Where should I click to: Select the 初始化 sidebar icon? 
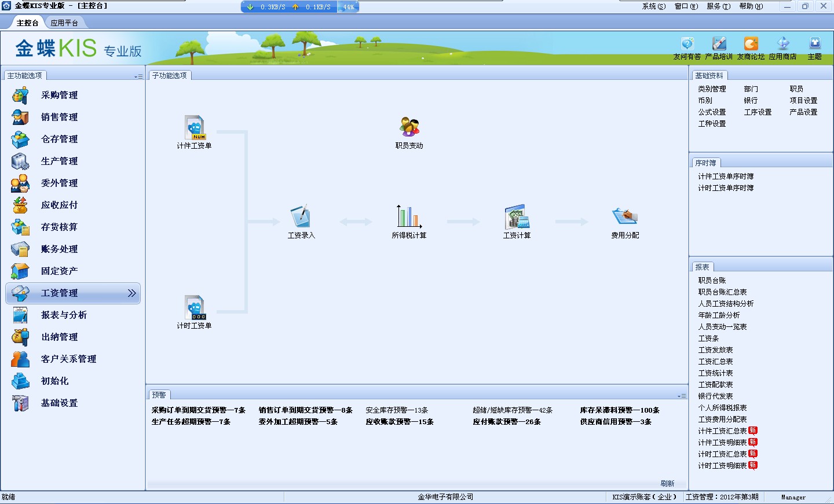[20, 381]
